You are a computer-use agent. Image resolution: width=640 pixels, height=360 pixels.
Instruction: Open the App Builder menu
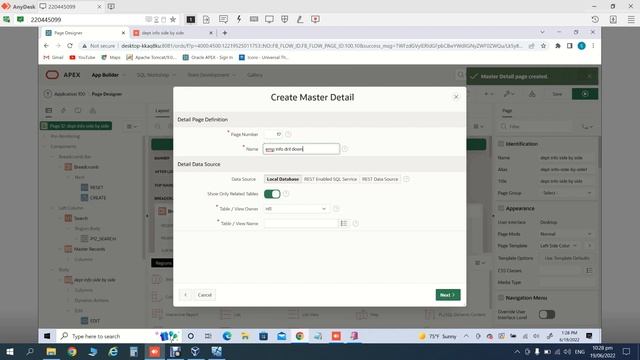108,75
